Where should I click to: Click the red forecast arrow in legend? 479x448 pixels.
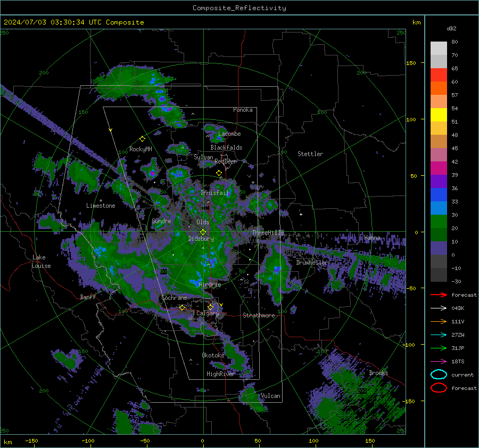439,295
